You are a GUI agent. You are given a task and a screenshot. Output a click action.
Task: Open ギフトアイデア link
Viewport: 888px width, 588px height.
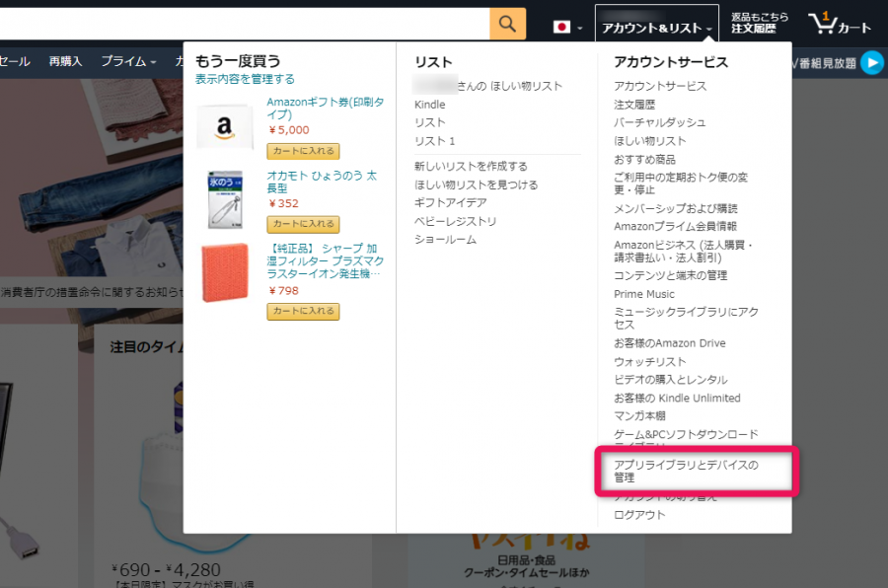tap(450, 203)
